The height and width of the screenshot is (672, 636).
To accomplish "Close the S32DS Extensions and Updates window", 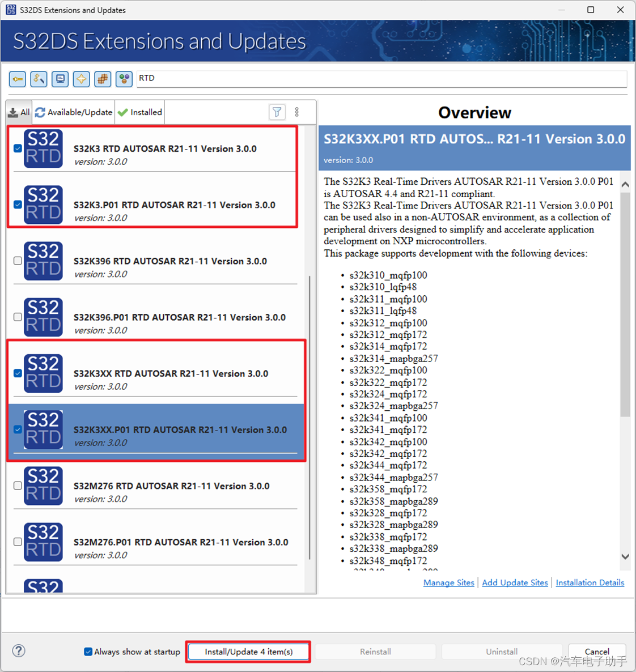I will [620, 10].
